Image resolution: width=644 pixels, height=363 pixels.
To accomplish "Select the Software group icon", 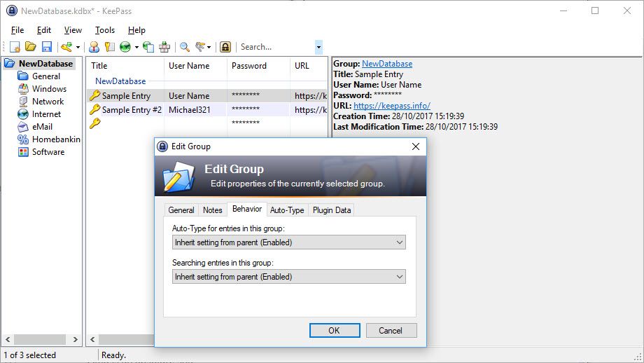I will click(x=23, y=152).
